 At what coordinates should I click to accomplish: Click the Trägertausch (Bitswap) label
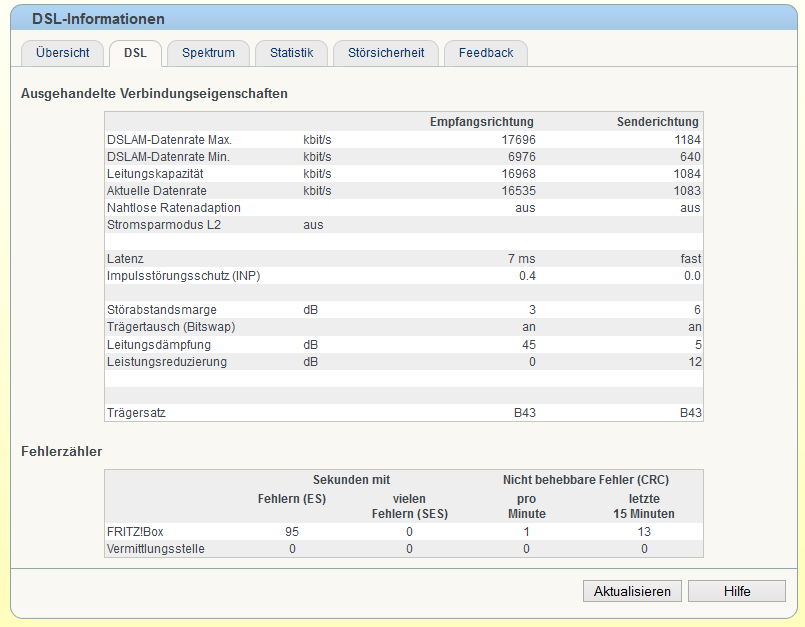(171, 327)
